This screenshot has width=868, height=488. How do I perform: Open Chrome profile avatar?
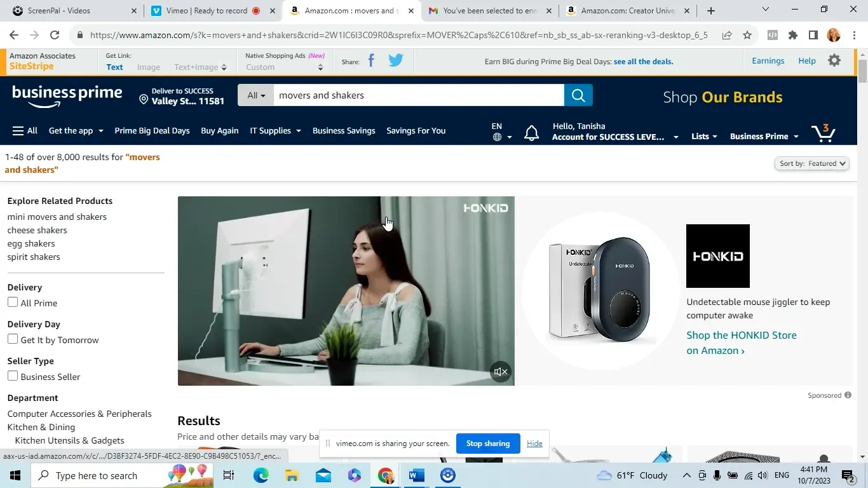click(834, 36)
